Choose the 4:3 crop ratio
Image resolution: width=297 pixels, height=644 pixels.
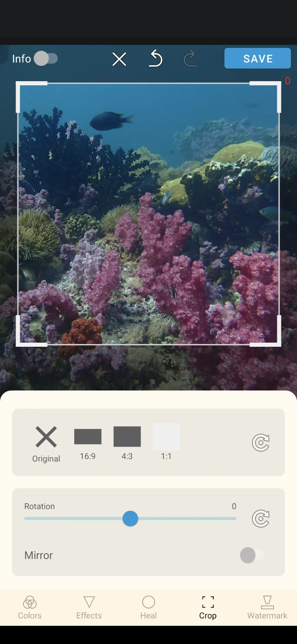(127, 443)
